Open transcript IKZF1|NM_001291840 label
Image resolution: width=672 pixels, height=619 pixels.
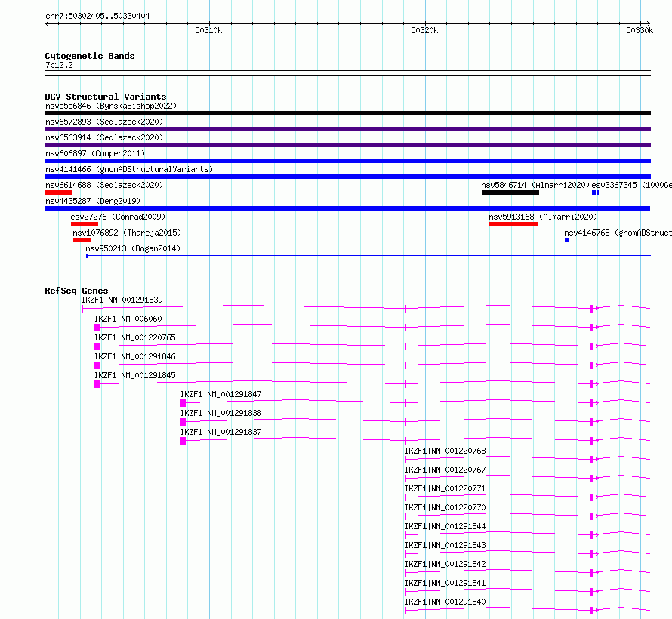tap(445, 602)
